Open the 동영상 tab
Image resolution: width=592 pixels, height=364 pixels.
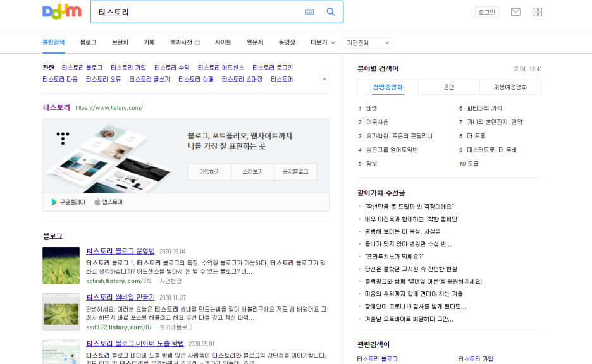click(x=287, y=42)
